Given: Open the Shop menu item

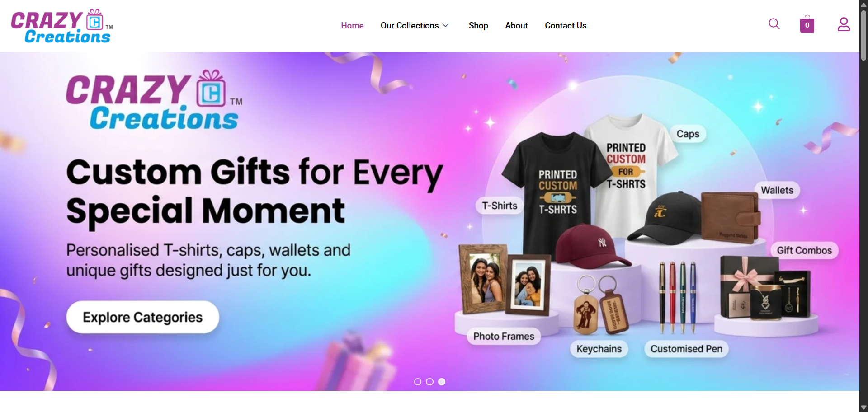Looking at the screenshot, I should 478,26.
